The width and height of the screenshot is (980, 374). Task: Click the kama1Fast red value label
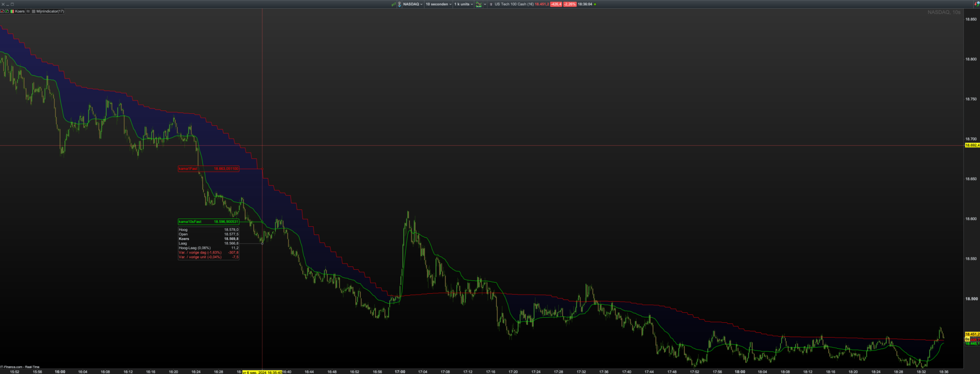[208, 169]
